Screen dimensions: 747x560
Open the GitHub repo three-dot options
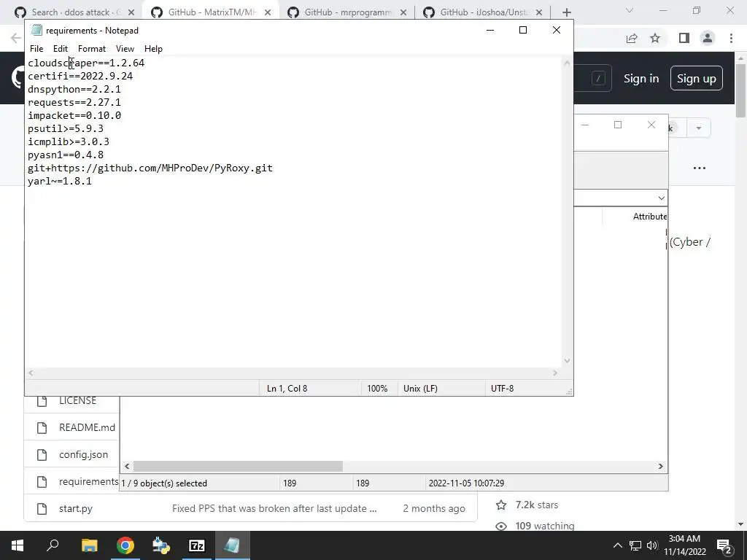point(700,168)
